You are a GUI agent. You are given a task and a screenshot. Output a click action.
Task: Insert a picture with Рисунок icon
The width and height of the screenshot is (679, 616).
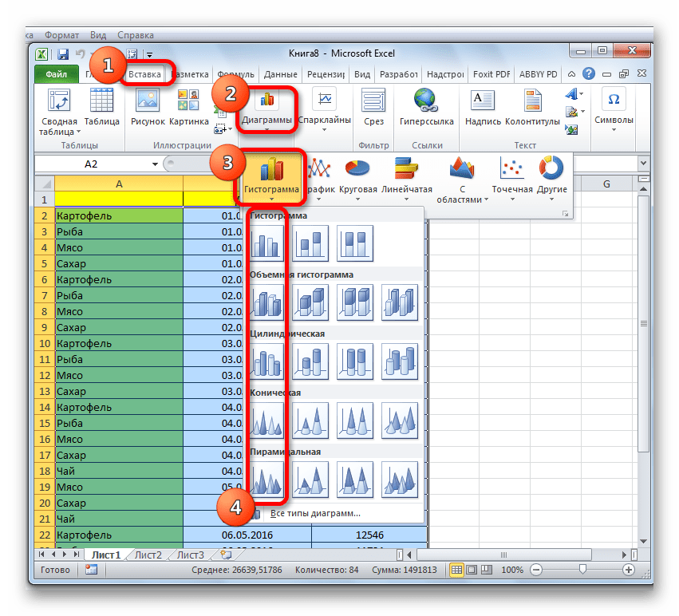(148, 109)
